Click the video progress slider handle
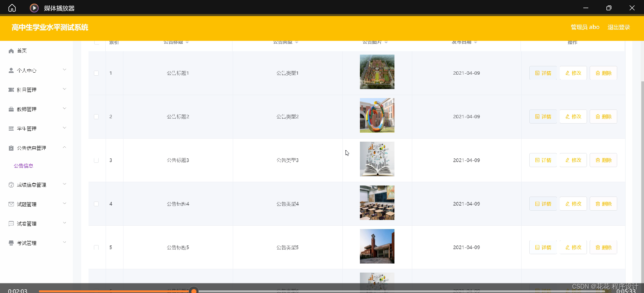Image resolution: width=644 pixels, height=293 pixels. click(194, 291)
